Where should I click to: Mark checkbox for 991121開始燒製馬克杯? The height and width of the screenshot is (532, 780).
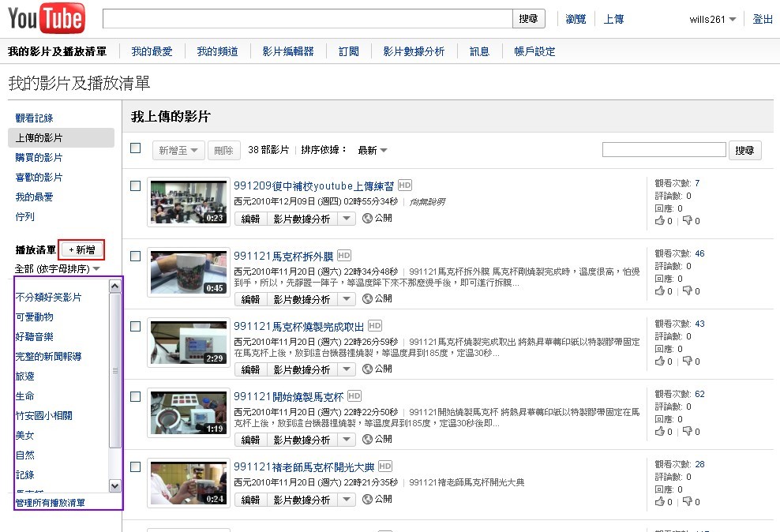[135, 397]
